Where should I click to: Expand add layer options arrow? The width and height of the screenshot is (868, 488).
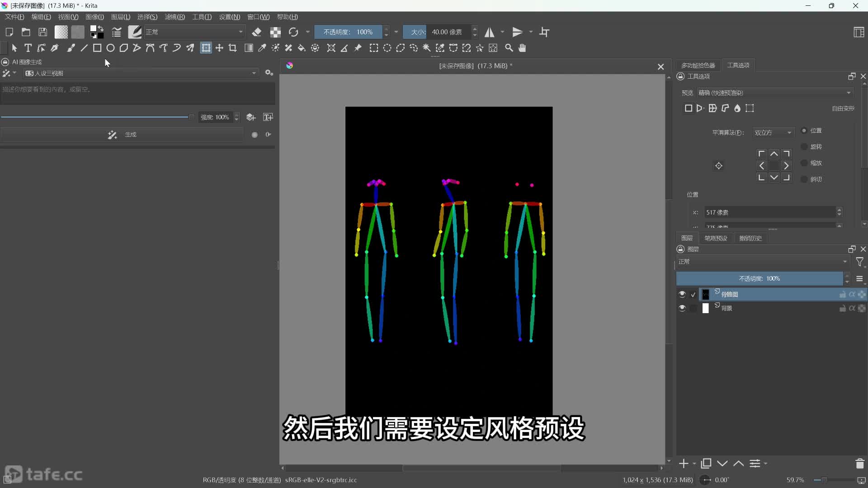click(694, 464)
